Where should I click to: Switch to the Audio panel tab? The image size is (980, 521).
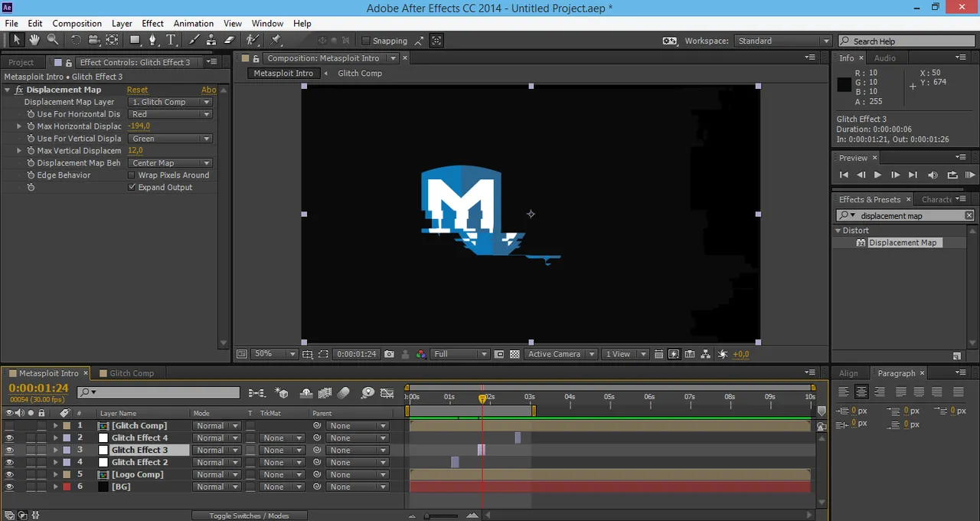885,58
